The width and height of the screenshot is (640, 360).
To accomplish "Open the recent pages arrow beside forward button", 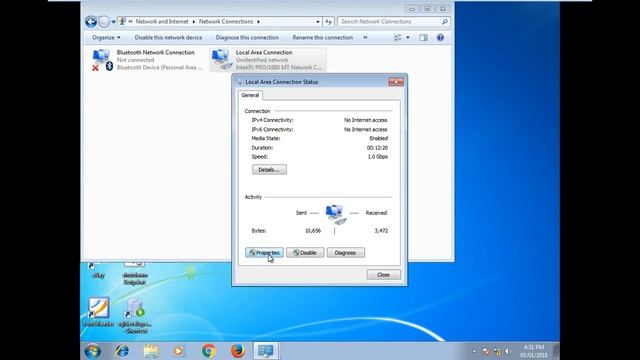I will point(113,22).
